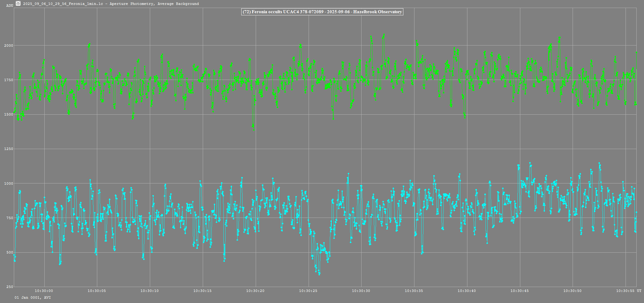Click the 10:30:25 time axis label
Image resolution: width=644 pixels, height=303 pixels.
click(x=308, y=291)
